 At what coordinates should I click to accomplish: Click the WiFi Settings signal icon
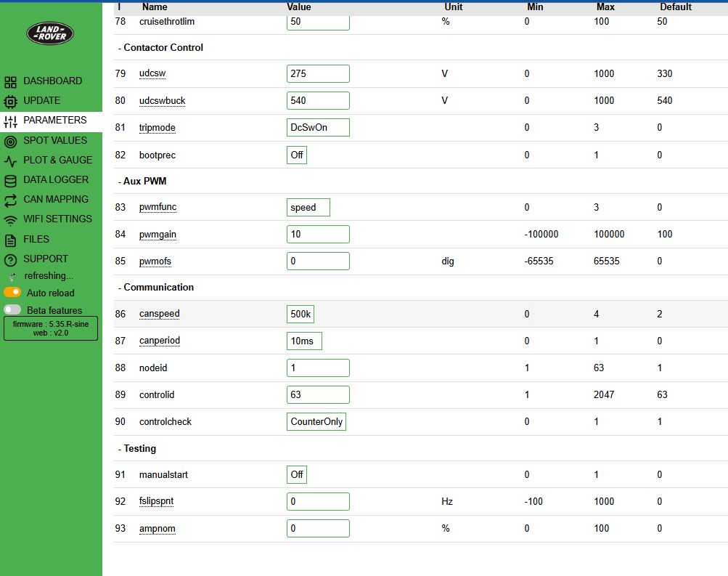click(x=10, y=219)
